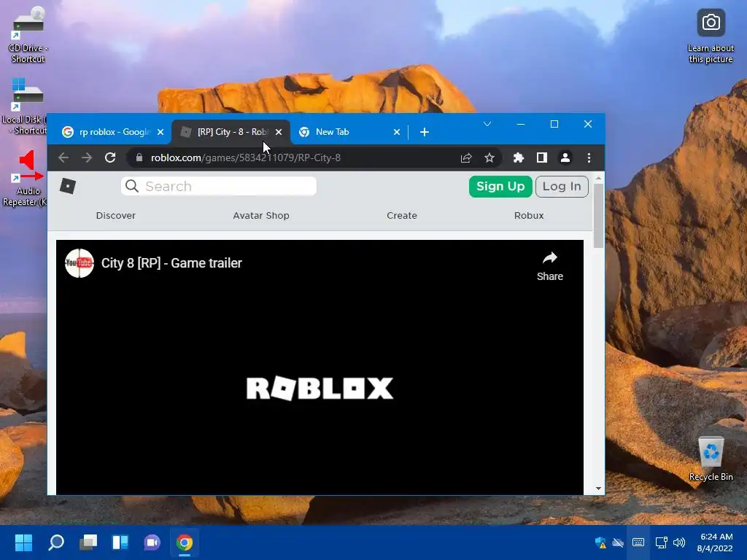Viewport: 747px width, 560px height.
Task: Open the Chrome three-dot menu
Action: 589,157
